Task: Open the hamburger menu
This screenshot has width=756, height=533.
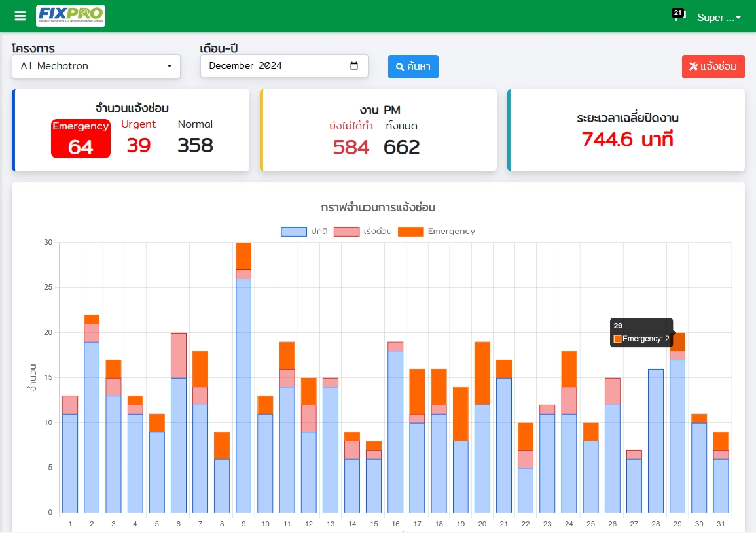Action: point(20,16)
